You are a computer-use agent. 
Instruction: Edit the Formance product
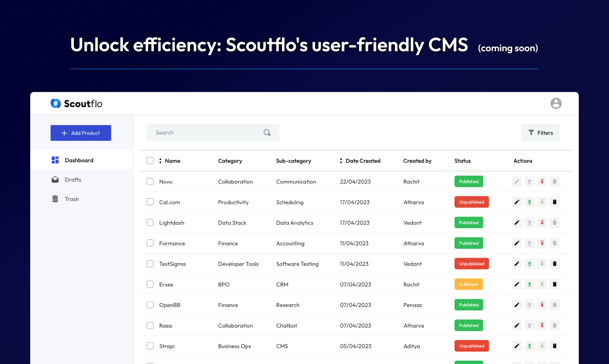(517, 243)
